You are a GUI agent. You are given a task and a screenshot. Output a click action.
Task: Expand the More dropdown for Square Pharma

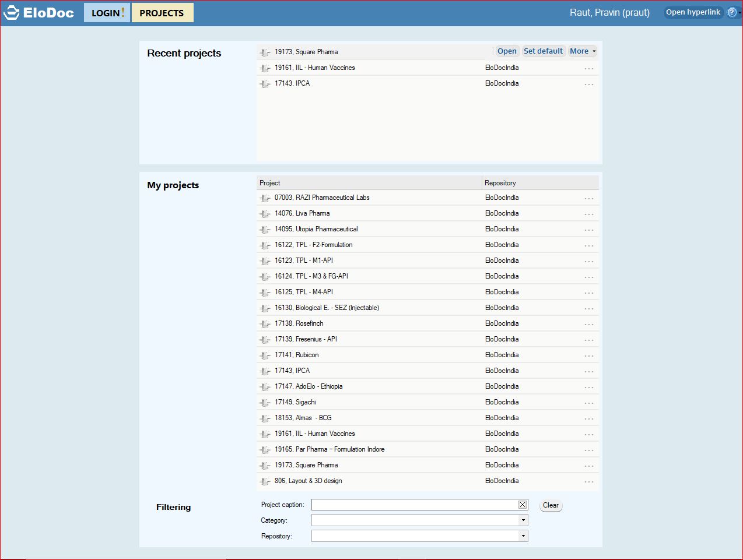coord(583,51)
